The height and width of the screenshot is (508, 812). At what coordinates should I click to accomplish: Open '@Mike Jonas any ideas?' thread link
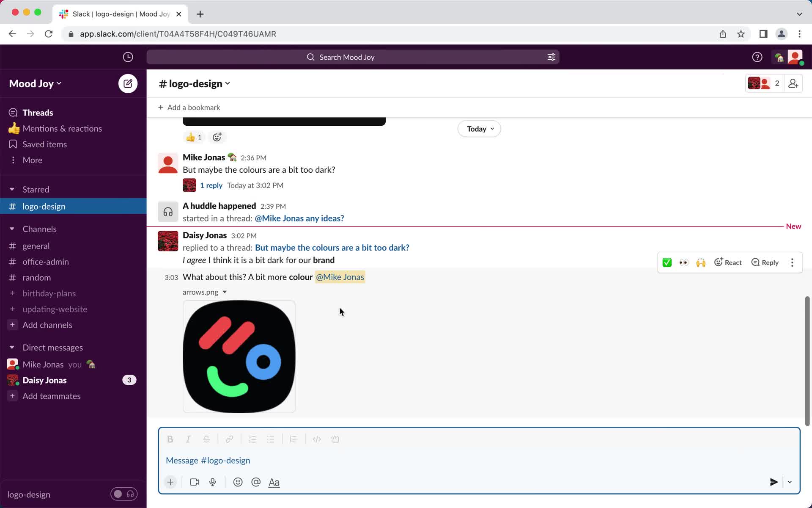point(299,218)
